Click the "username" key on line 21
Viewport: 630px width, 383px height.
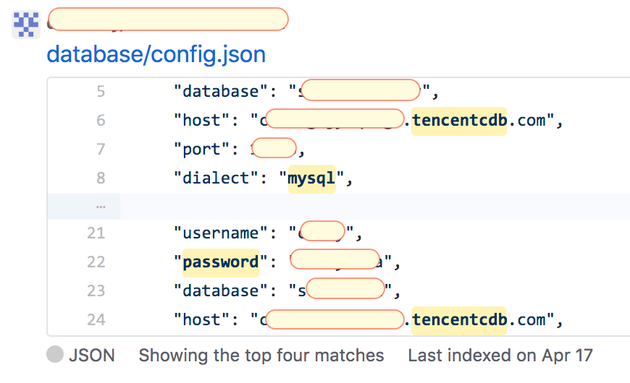coord(220,233)
